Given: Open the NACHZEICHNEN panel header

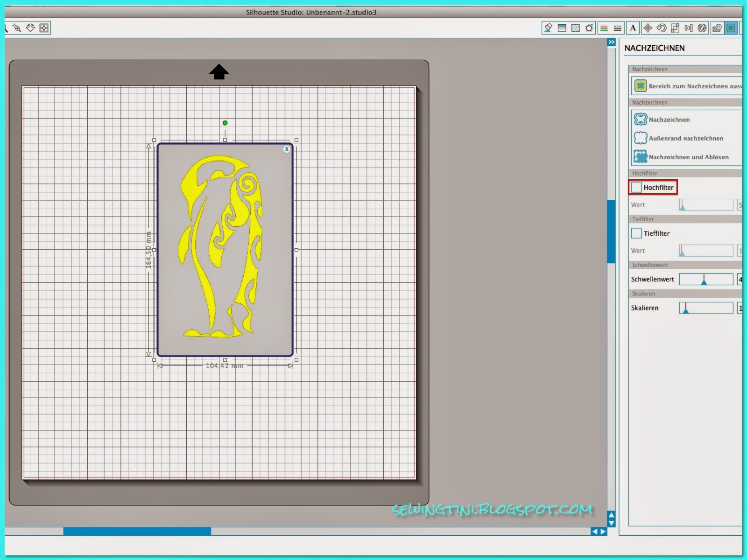Looking at the screenshot, I should point(655,48).
